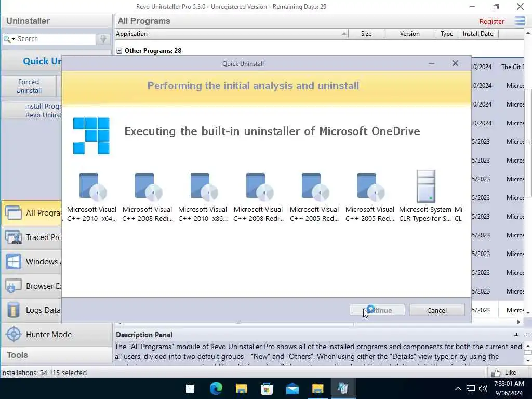Sort by the Size column header
This screenshot has width=532, height=399.
(366, 34)
